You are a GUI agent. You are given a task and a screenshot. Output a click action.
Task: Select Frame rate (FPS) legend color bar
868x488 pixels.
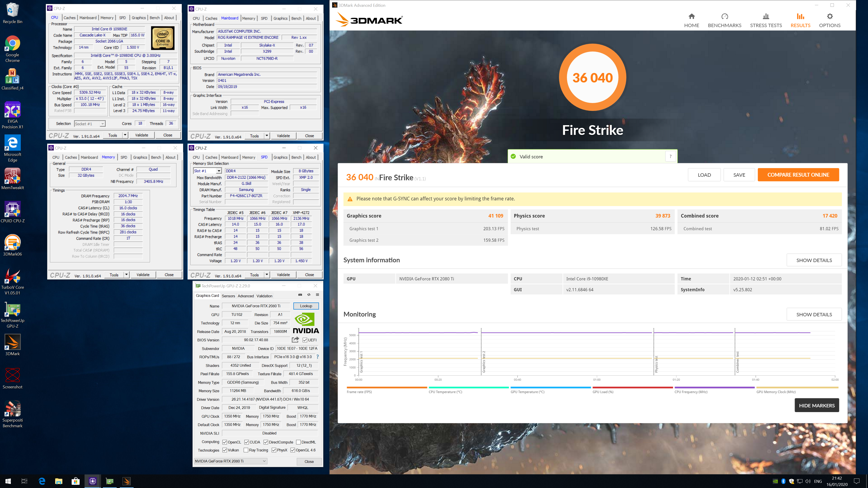[x=387, y=387]
